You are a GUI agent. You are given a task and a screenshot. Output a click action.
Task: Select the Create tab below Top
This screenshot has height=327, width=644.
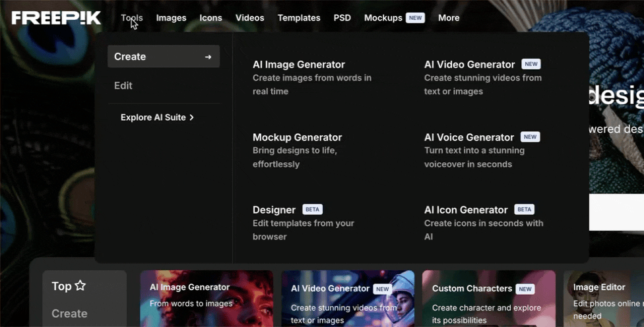tap(69, 313)
